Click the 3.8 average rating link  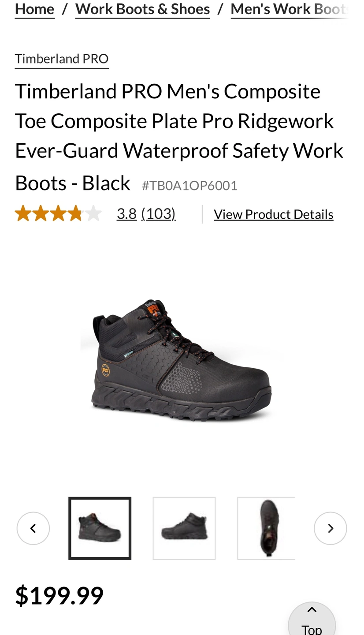click(127, 213)
